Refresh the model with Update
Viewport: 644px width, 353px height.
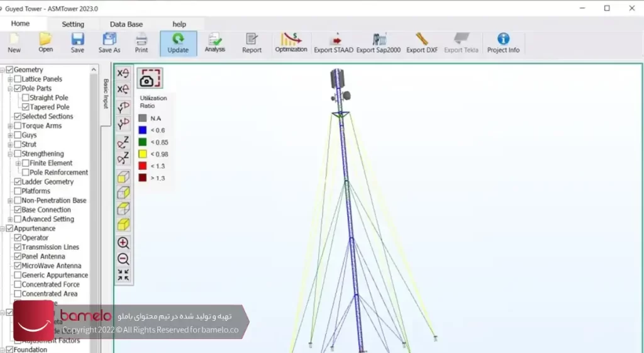(178, 43)
